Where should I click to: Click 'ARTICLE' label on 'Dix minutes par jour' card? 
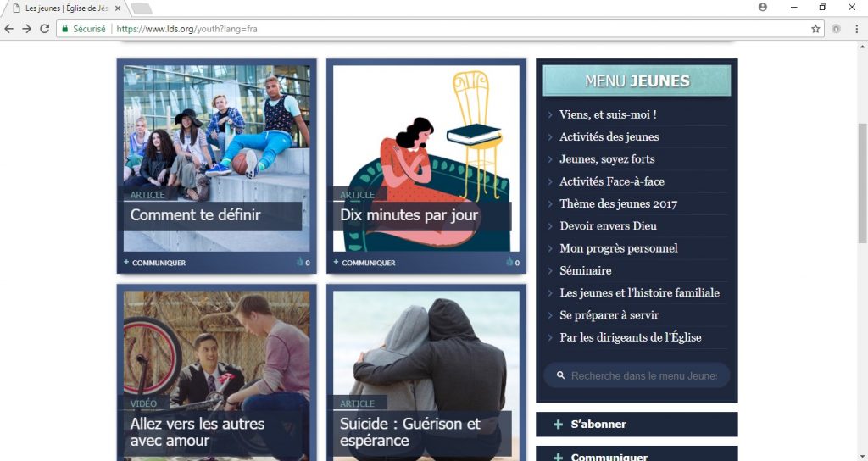357,195
